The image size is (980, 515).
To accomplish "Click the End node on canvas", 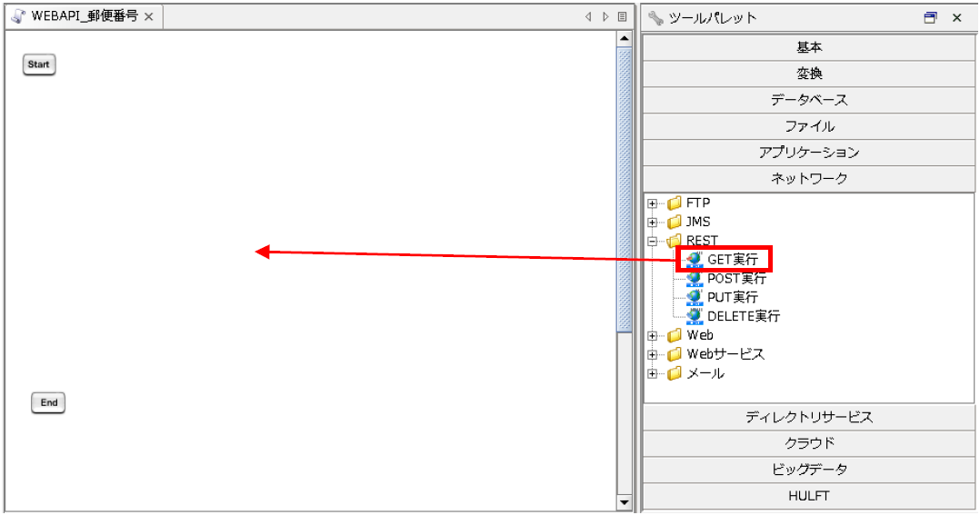I will [48, 402].
